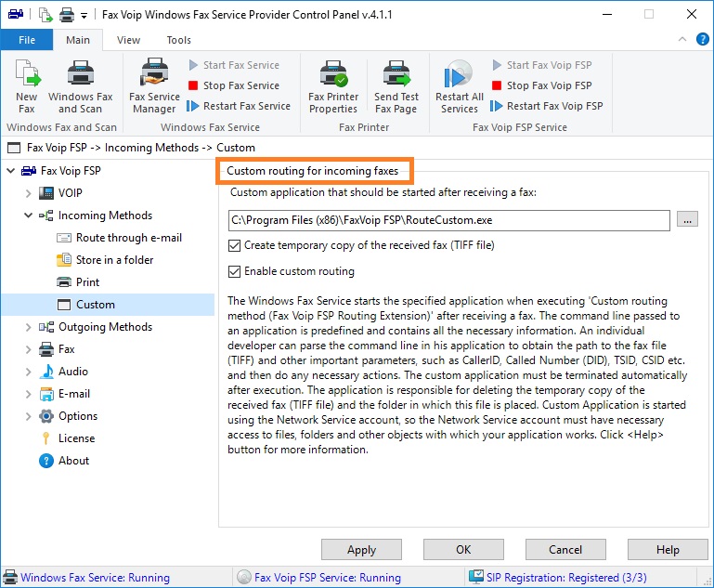Click Fax Voip FSP Service: Running status

[319, 578]
